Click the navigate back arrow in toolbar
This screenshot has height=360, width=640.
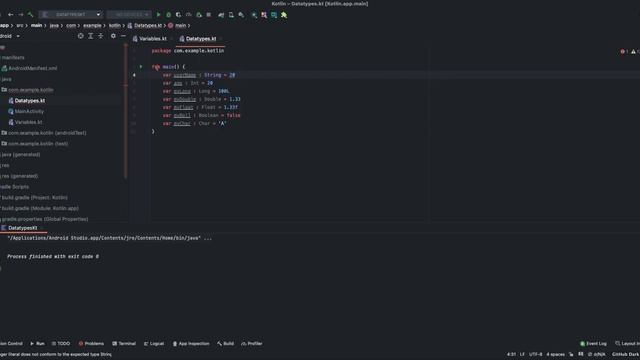pyautogui.click(x=11, y=15)
